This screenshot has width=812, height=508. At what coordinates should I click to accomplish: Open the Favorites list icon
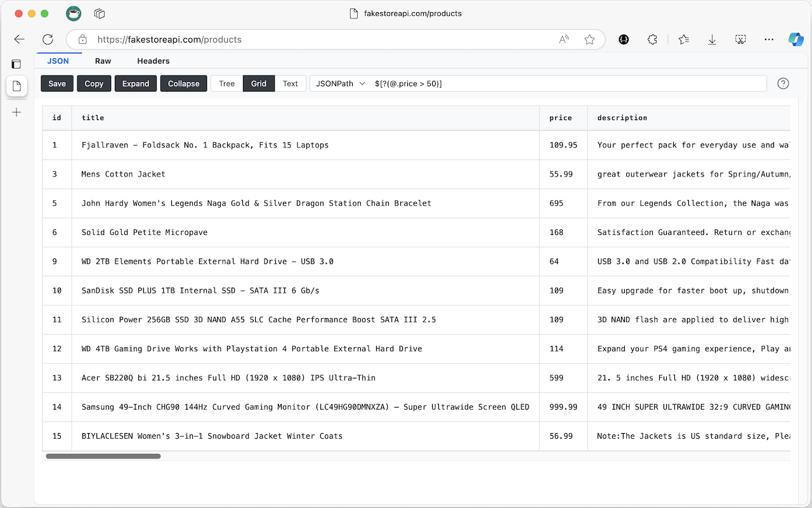pyautogui.click(x=684, y=39)
